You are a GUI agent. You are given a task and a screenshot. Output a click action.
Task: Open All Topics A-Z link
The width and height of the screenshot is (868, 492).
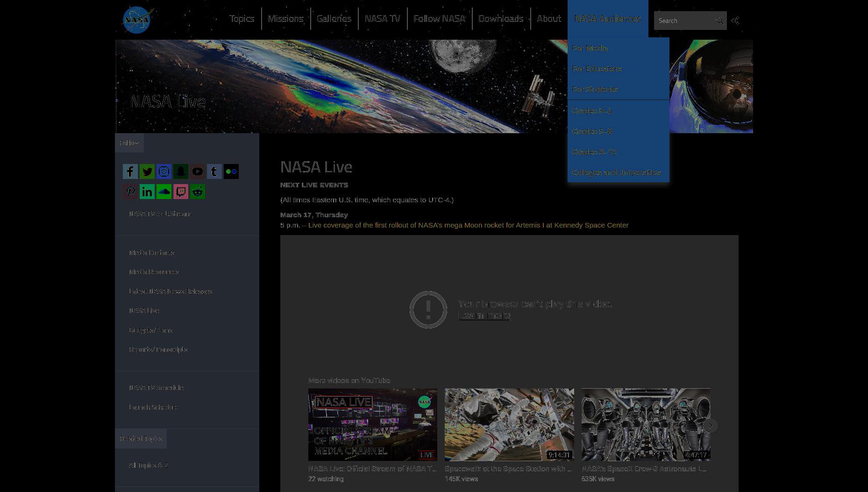click(x=149, y=465)
